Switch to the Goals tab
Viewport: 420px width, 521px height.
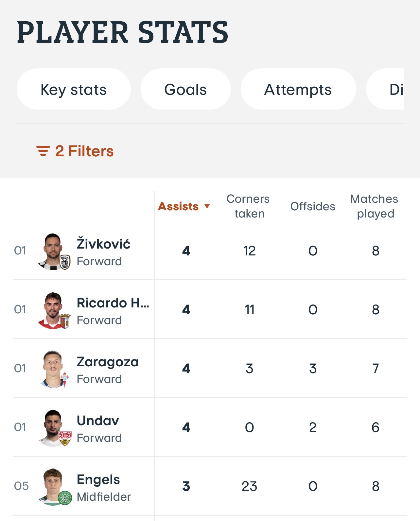[185, 89]
